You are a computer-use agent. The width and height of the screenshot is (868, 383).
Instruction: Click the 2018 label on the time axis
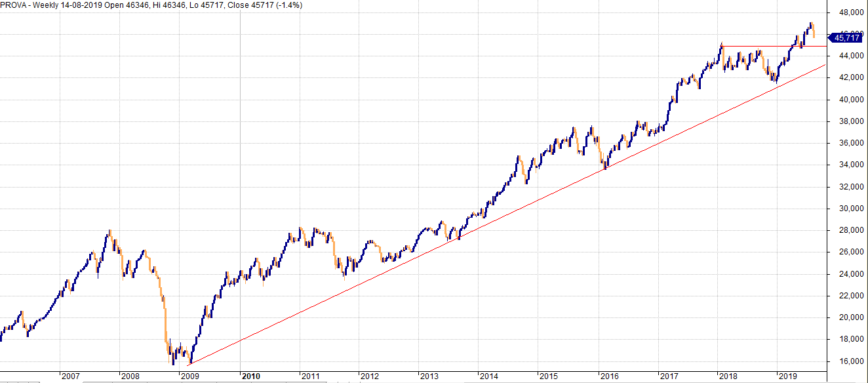coord(729,376)
